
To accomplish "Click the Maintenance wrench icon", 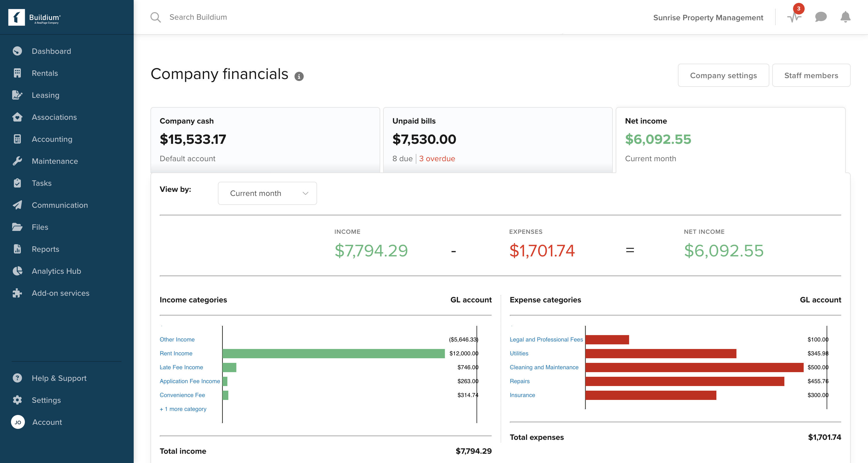I will tap(17, 161).
